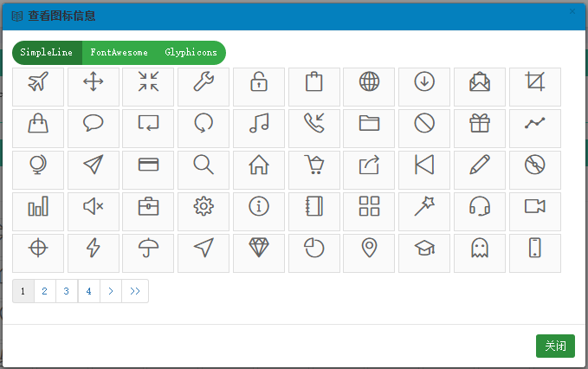This screenshot has width=588, height=369.
Task: Choose the shopping cart icon
Action: coord(314,165)
